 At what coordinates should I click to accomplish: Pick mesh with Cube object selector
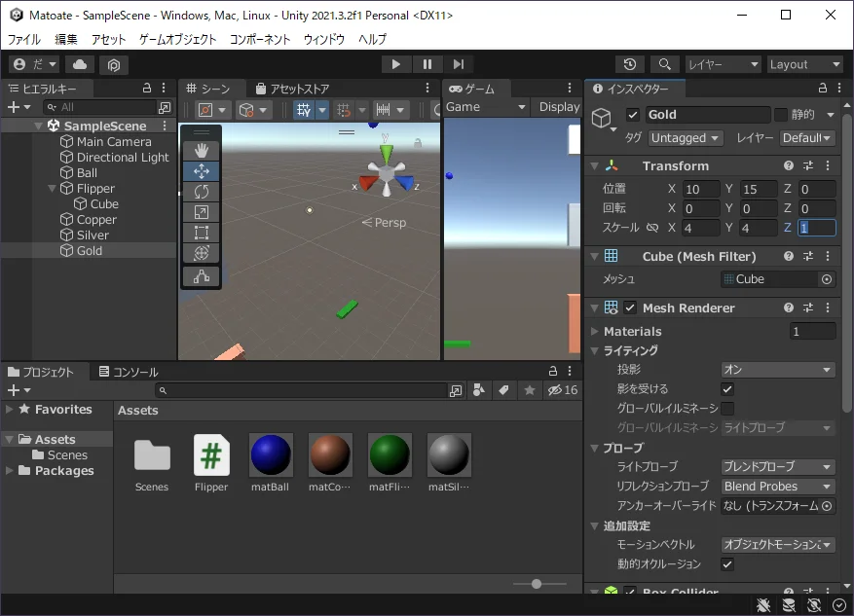click(x=827, y=279)
